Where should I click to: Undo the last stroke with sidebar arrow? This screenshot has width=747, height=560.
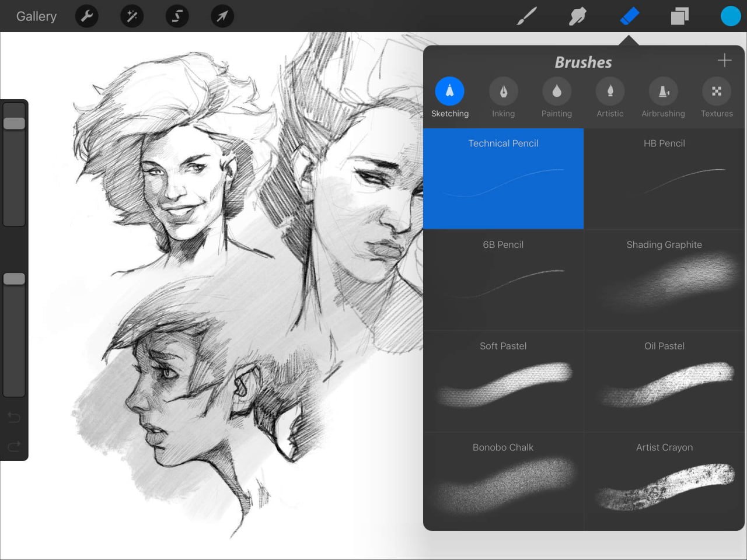click(x=14, y=417)
